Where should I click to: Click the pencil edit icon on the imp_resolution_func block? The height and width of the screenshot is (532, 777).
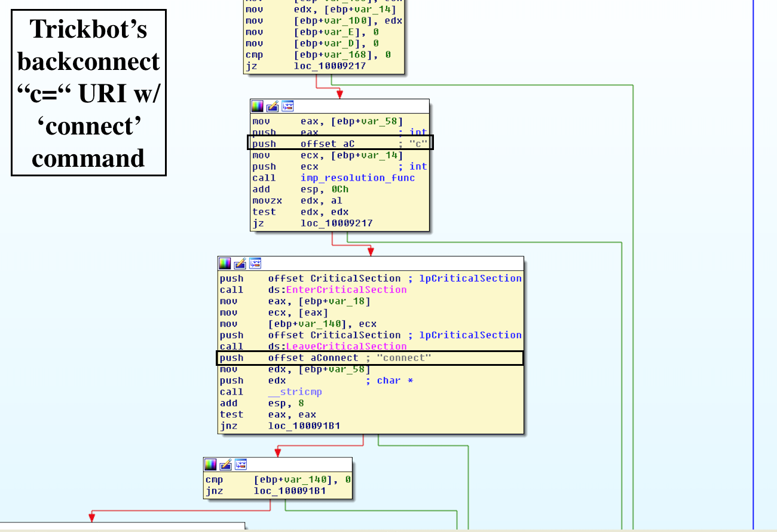pyautogui.click(x=273, y=106)
